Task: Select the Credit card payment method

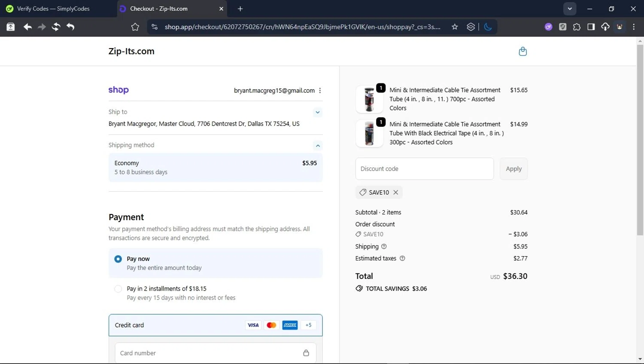Action: [216, 325]
